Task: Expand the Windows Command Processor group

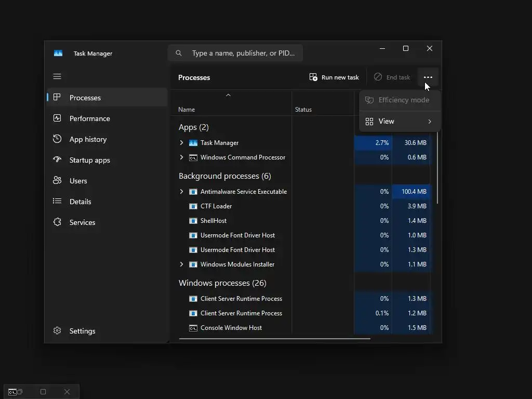Action: coord(181,157)
